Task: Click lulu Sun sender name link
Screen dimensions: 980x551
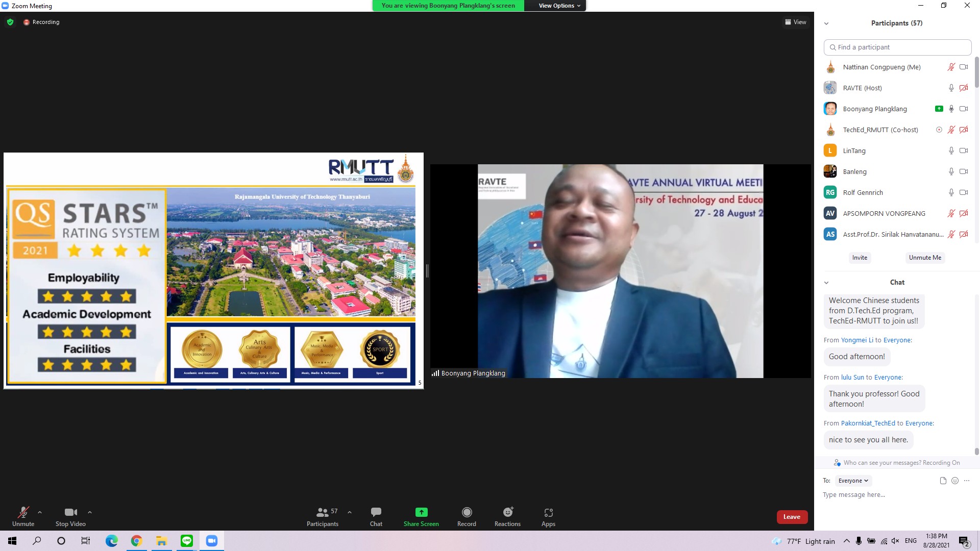Action: [x=852, y=378]
